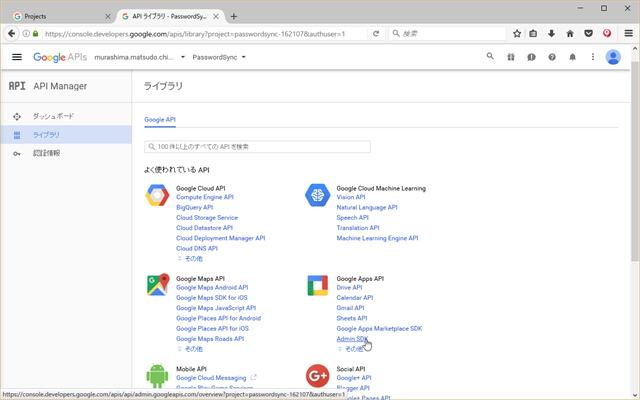Screen dimensions: 640x400
Task: Open the Google+ API link
Action: click(354, 378)
